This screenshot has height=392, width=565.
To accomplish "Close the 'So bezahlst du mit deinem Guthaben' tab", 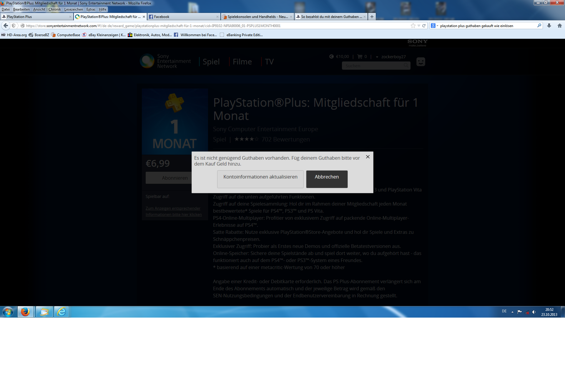I will (x=365, y=17).
